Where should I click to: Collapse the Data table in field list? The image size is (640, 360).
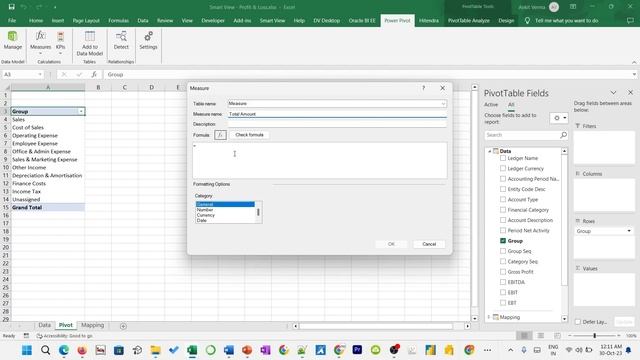[489, 151]
